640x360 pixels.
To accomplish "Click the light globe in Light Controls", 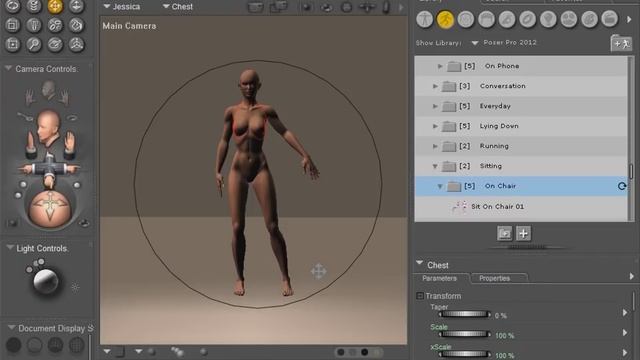I will (45, 280).
